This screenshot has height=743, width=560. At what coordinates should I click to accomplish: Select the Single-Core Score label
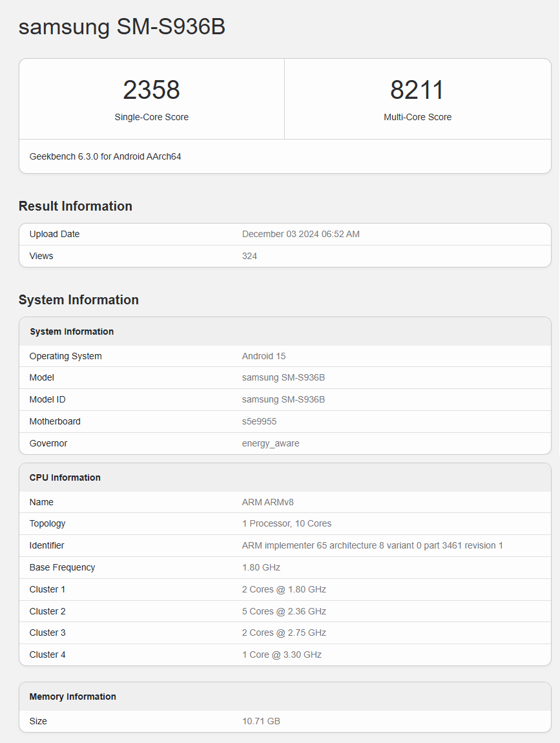click(151, 117)
